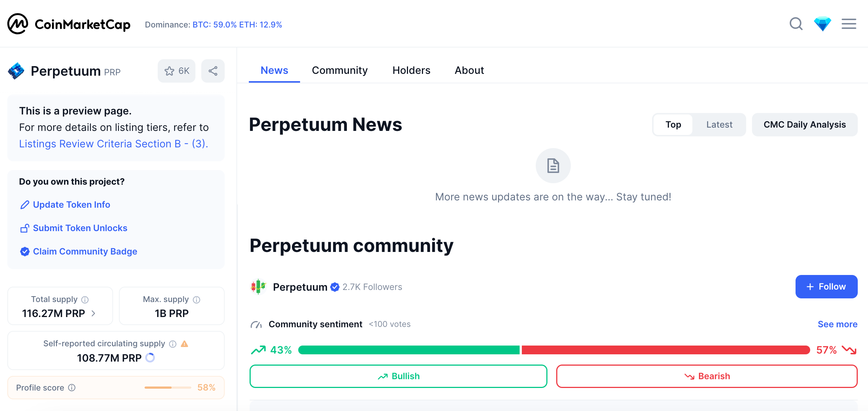
Task: Expand Total supply chevron arrow
Action: pyautogui.click(x=93, y=313)
